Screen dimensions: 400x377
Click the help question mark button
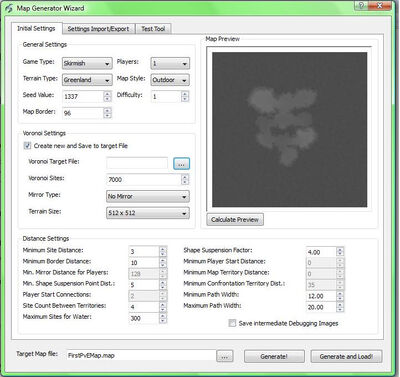362,5
